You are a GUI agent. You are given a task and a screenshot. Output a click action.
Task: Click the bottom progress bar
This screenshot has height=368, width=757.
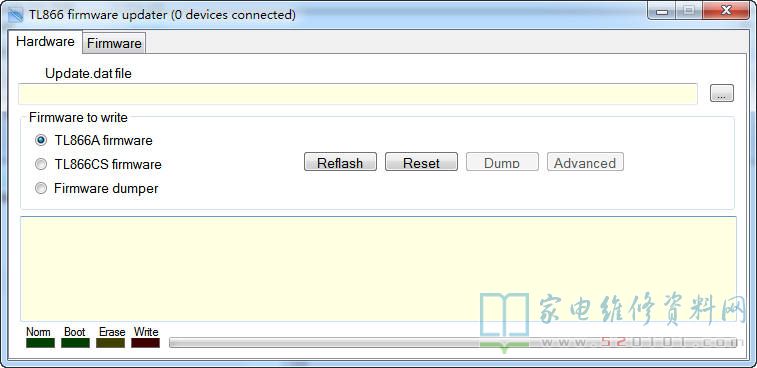453,343
